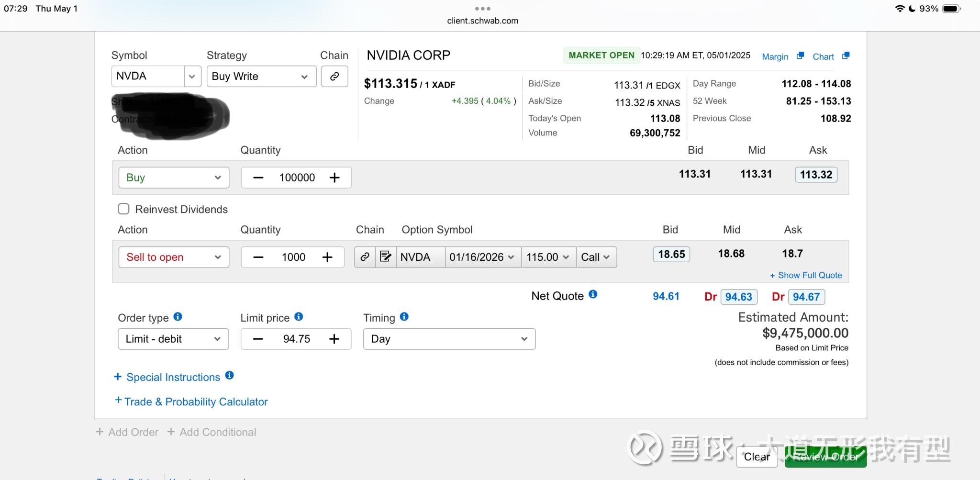This screenshot has width=980, height=480.
Task: Tap the Wi-Fi status icon
Action: click(900, 9)
